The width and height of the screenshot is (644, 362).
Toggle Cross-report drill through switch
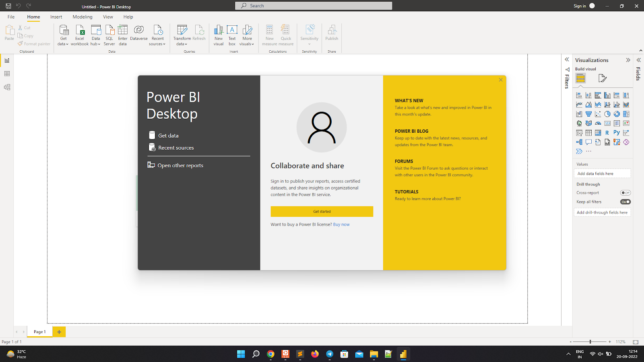coord(625,193)
